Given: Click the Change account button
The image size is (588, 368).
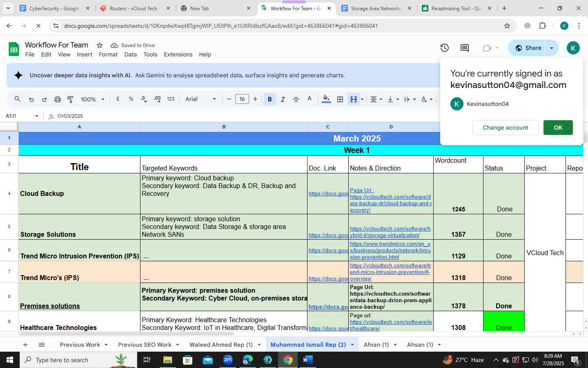Looking at the screenshot, I should click(x=505, y=128).
